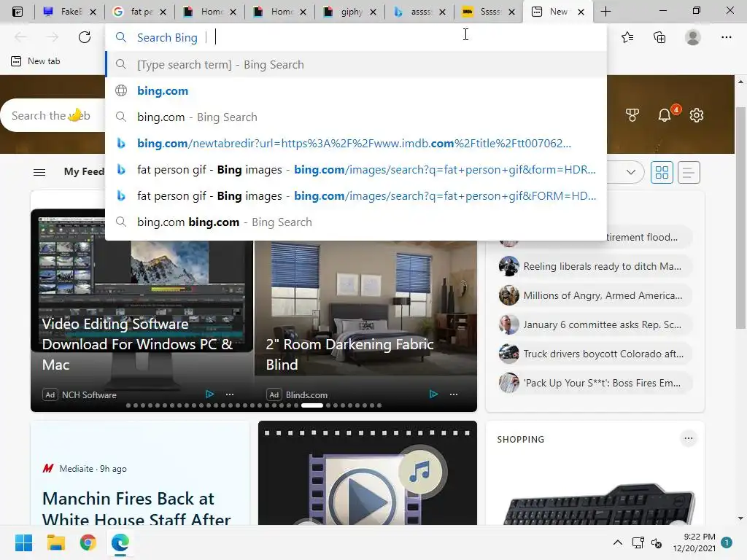Close the giphy tab
This screenshot has height=560, width=747.
point(373,12)
